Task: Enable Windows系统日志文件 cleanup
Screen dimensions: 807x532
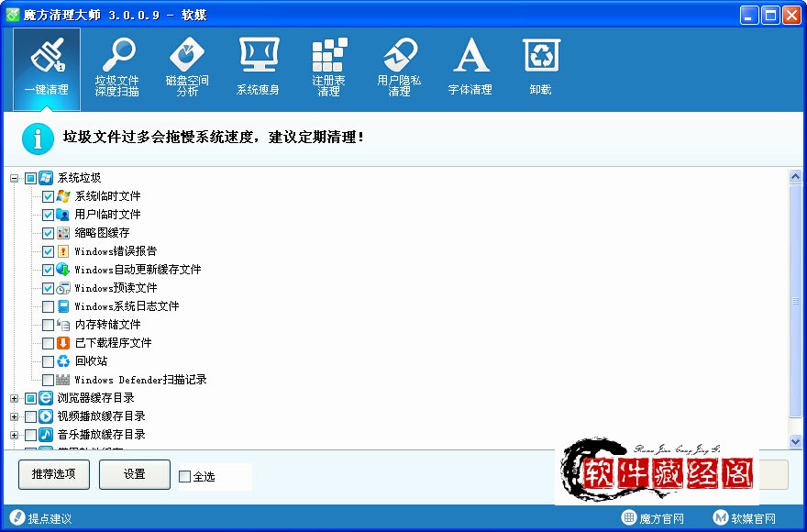Action: 47,305
